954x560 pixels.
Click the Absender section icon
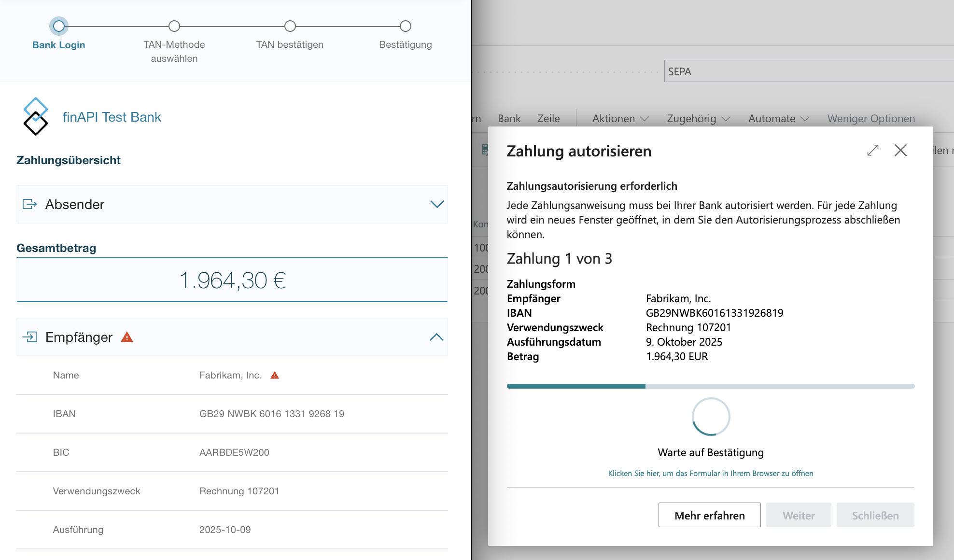click(30, 204)
